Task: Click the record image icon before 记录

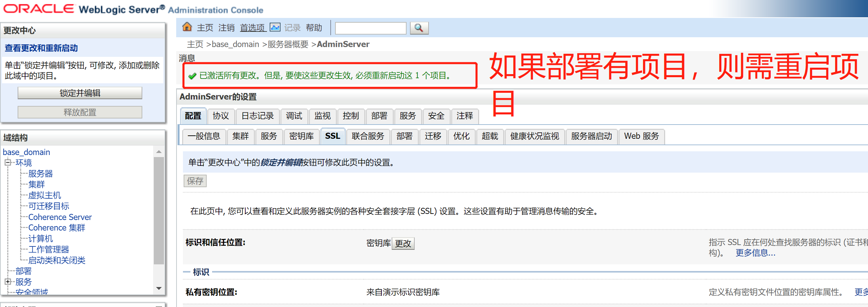Action: (275, 27)
